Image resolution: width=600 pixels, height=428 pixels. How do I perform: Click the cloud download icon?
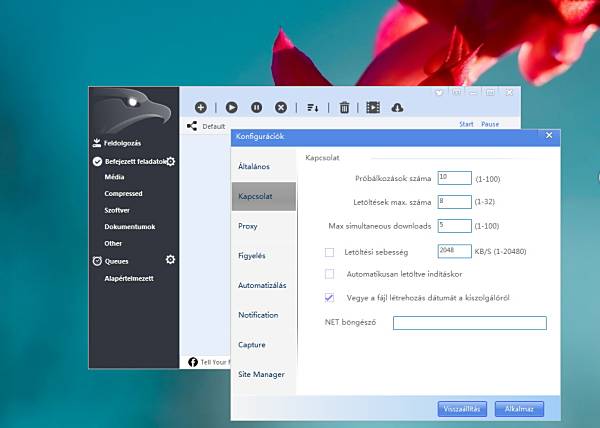pyautogui.click(x=397, y=107)
